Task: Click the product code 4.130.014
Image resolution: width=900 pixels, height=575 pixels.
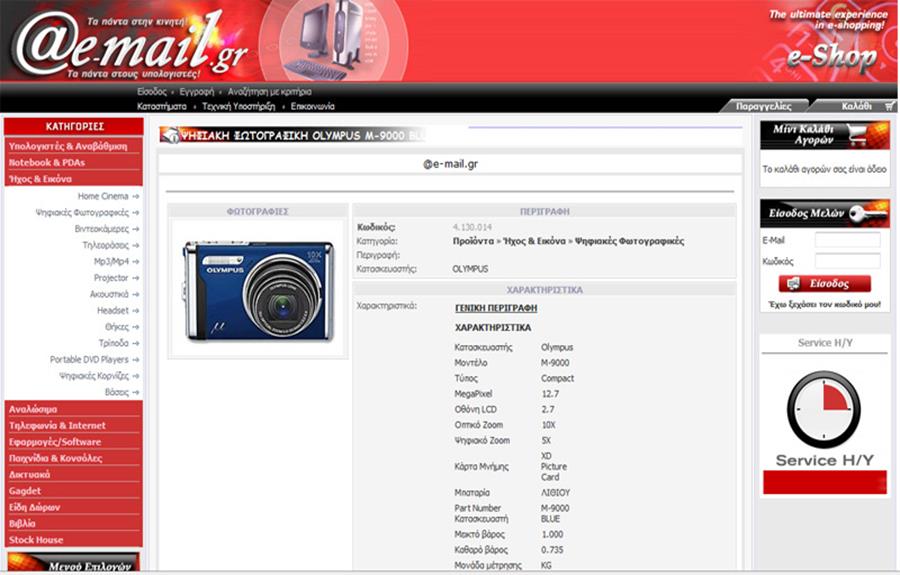Action: point(472,227)
